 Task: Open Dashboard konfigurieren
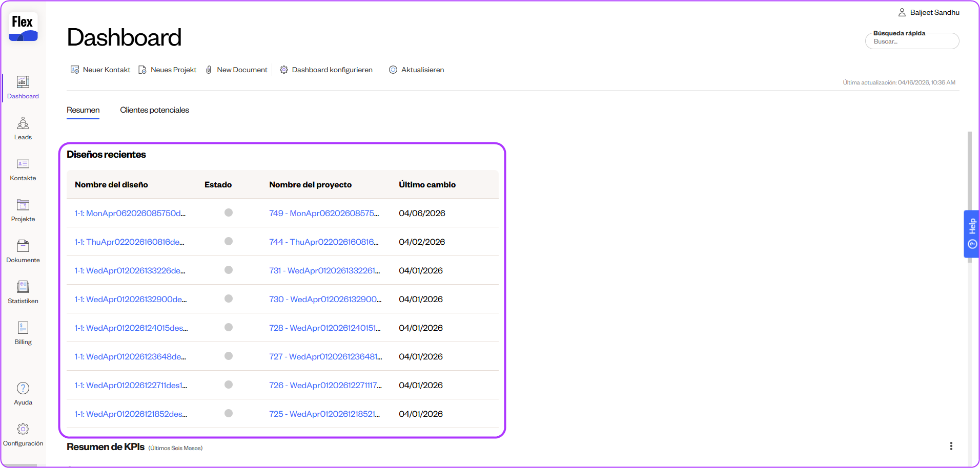(326, 70)
